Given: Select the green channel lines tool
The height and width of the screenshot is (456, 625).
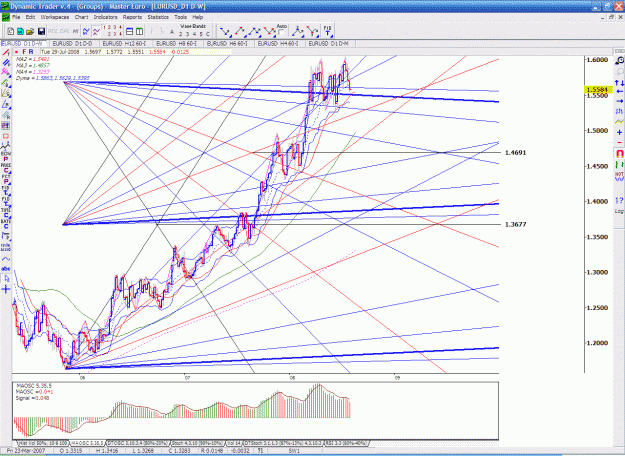Looking at the screenshot, I should click(x=6, y=82).
